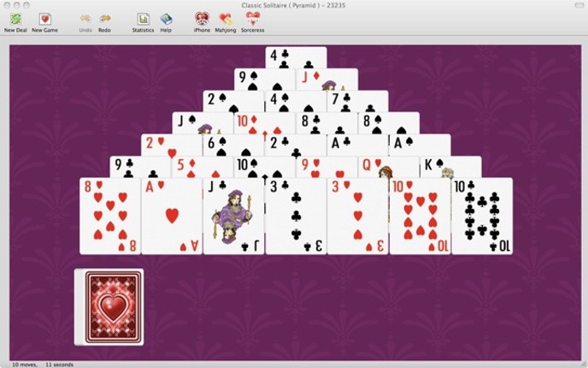Viewport: 588px width, 368px height.
Task: Click the 2 of hearts card
Action: (172, 145)
